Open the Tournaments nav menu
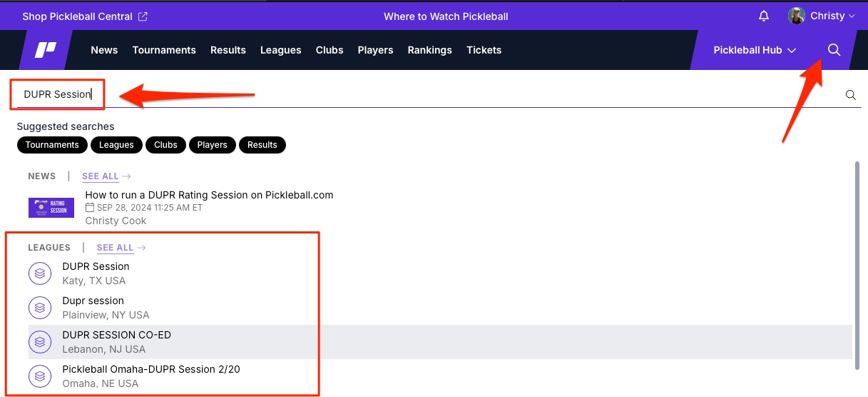 pyautogui.click(x=164, y=50)
